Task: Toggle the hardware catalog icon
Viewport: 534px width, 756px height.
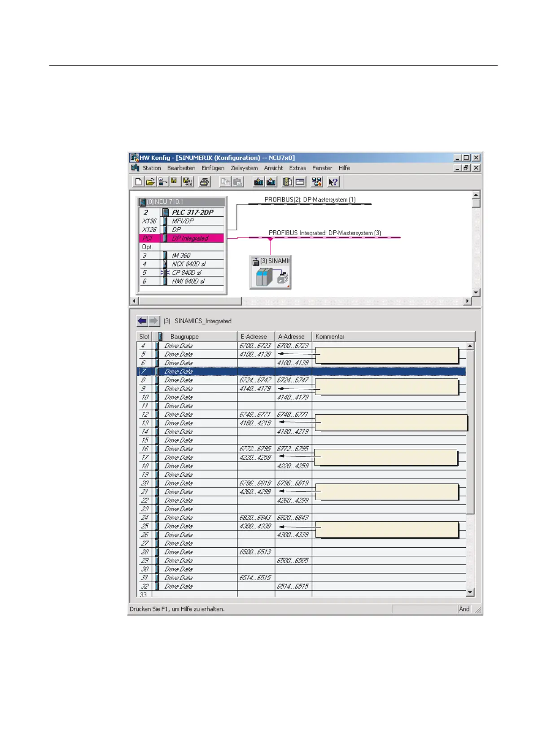Action: coord(288,182)
